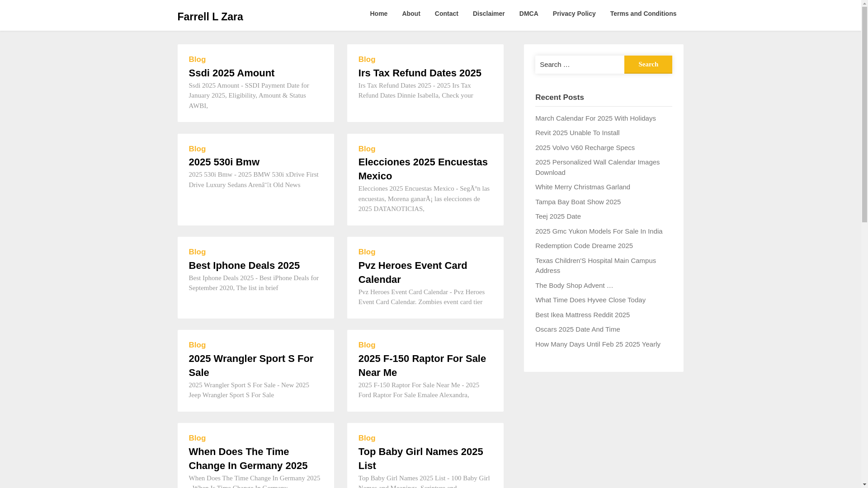Click Blog category above Irs Tax Refund
The image size is (868, 488).
367,59
